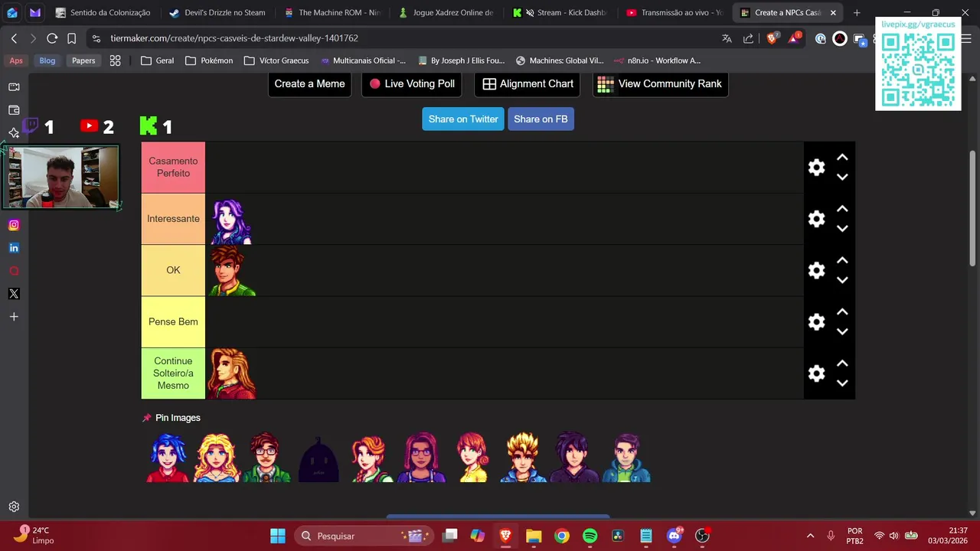The image size is (980, 551).
Task: Open OBS Studio from the taskbar
Action: point(702,536)
